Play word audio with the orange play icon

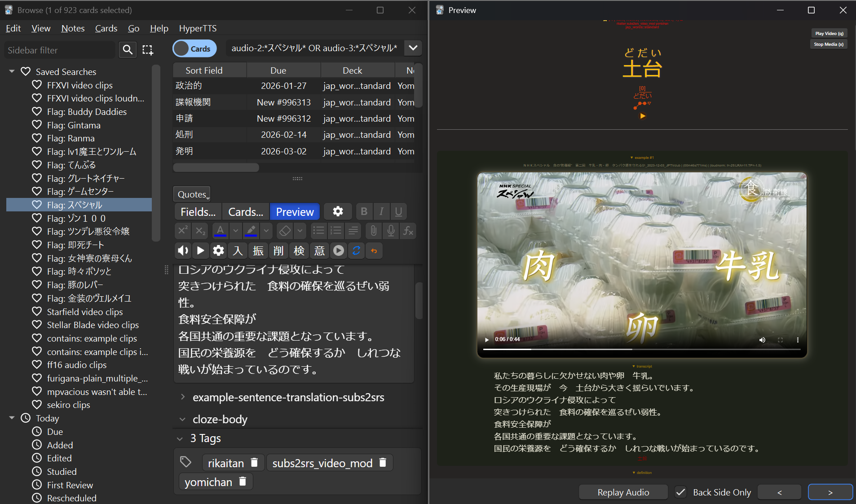tap(643, 116)
